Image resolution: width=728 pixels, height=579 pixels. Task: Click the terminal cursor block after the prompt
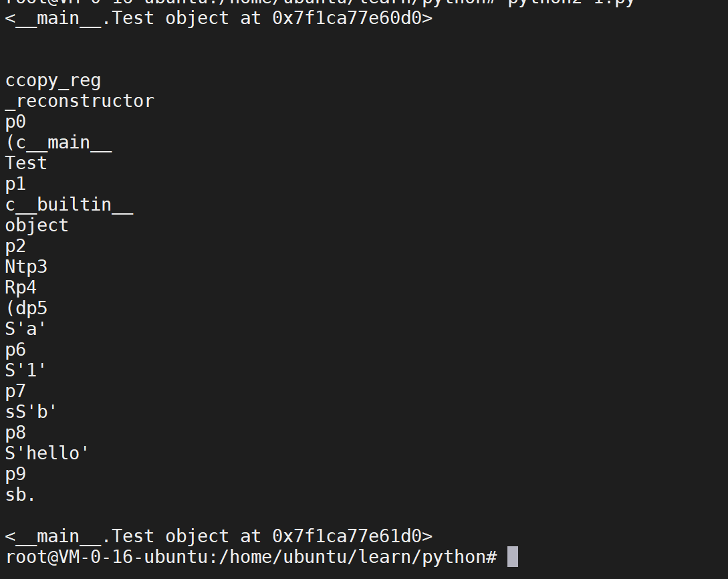[512, 557]
